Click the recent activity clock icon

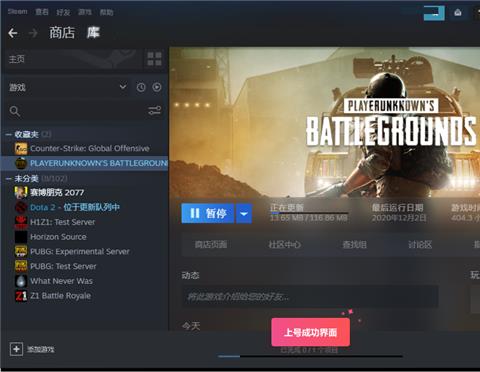click(x=141, y=87)
